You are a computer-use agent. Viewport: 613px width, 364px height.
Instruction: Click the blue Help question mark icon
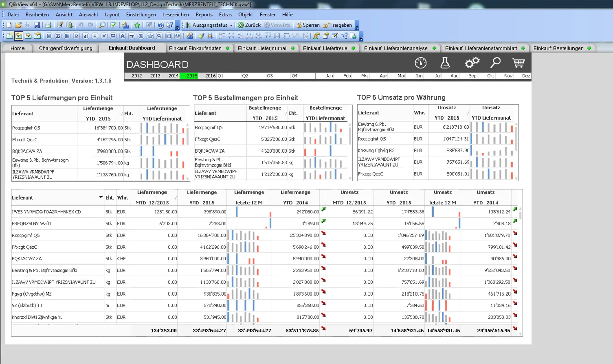click(x=160, y=25)
